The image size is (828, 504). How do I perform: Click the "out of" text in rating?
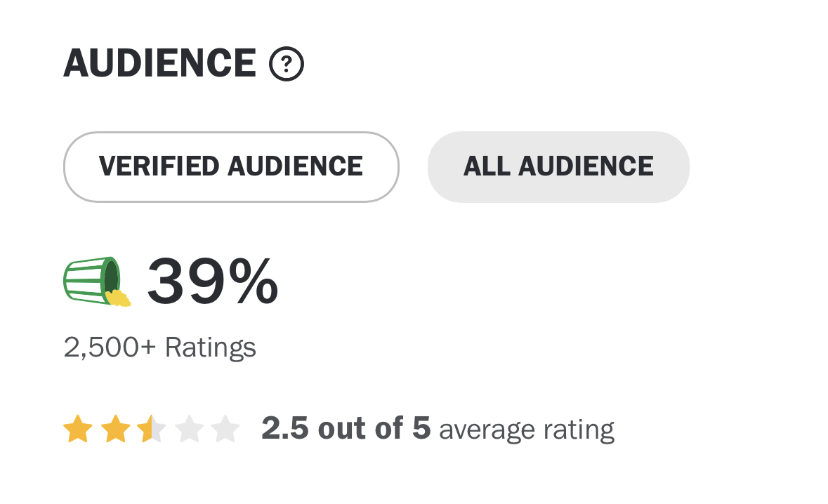pos(361,428)
